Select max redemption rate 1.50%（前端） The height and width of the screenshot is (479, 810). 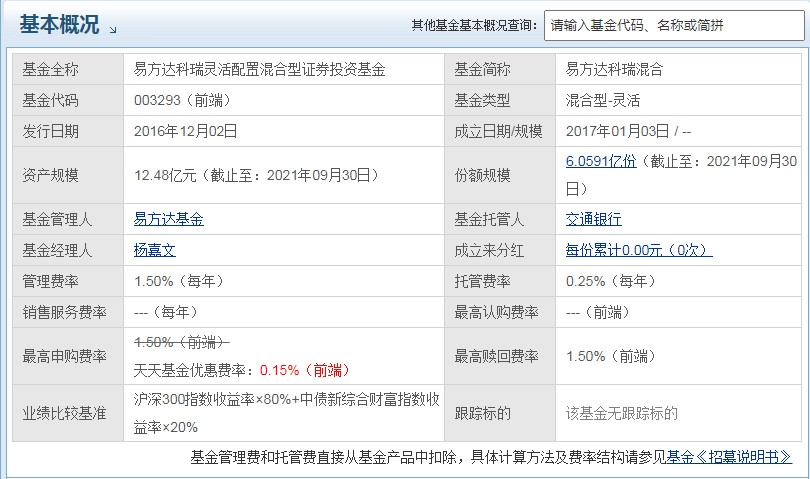pos(612,356)
